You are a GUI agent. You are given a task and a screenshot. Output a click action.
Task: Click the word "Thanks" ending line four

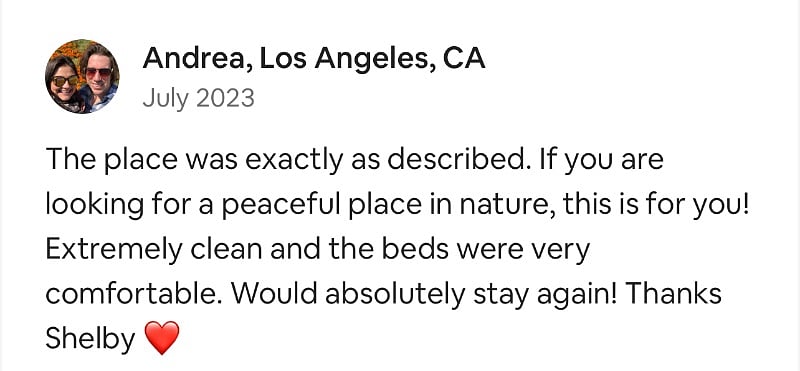673,293
